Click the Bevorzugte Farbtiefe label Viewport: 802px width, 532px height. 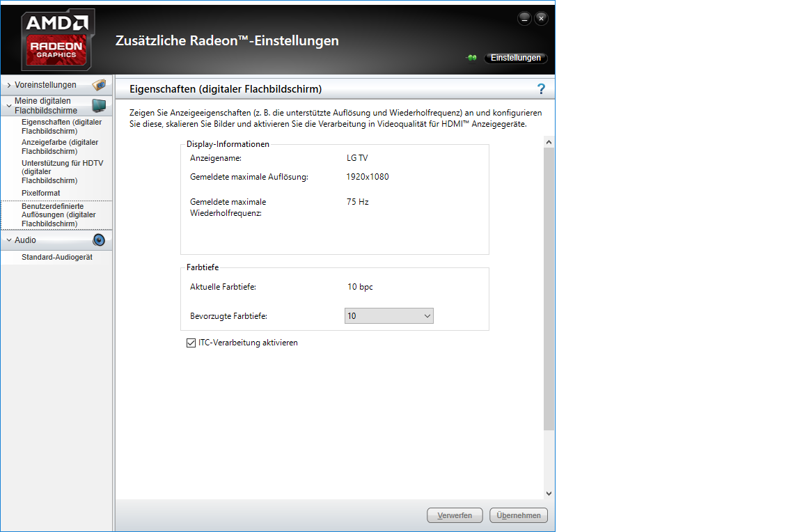tap(228, 316)
